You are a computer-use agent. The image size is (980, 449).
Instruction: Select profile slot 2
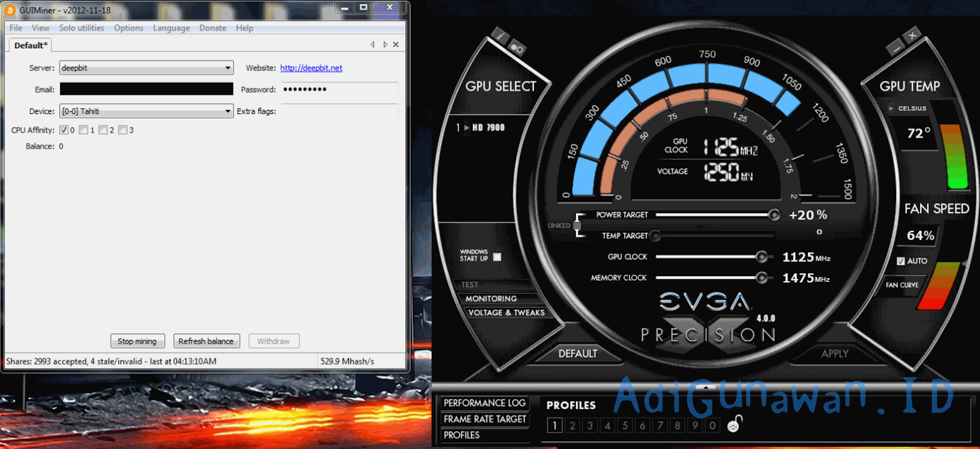(572, 425)
